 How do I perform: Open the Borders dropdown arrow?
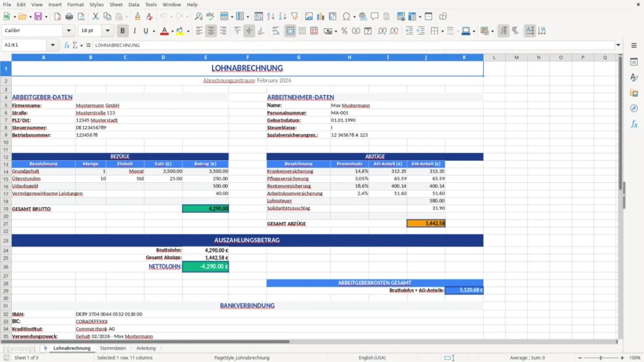[442, 31]
